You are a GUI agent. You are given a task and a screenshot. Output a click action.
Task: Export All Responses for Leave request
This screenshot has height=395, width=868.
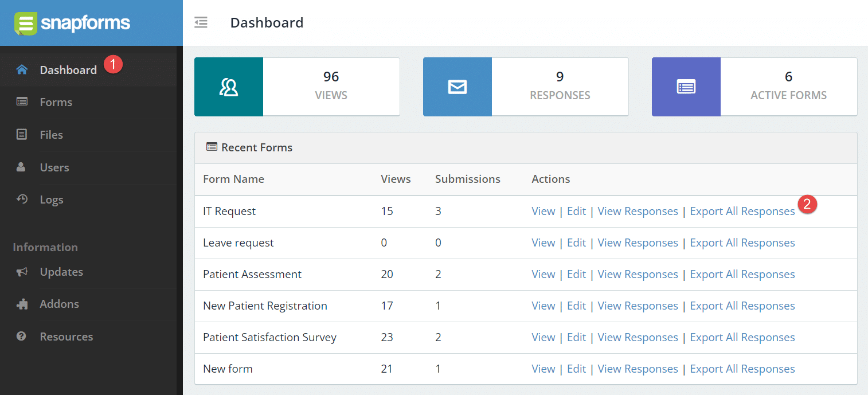pyautogui.click(x=742, y=243)
